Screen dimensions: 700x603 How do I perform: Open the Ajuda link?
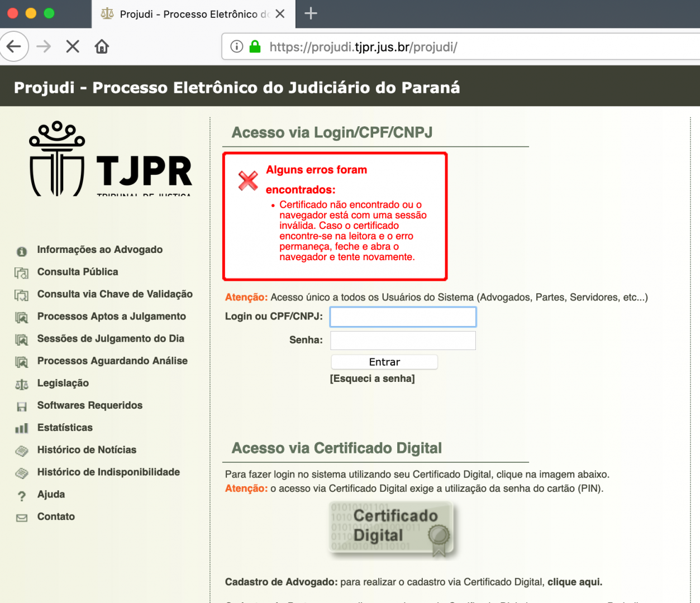click(51, 495)
